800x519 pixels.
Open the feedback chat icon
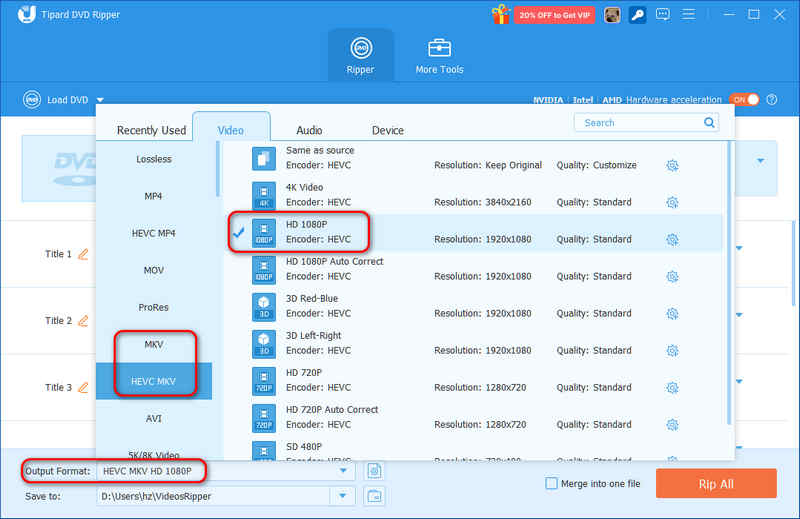[x=663, y=14]
